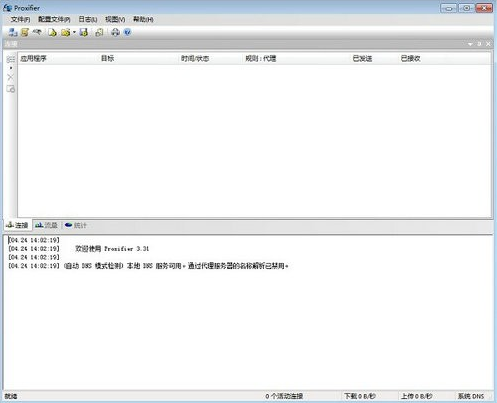Switch to the 连接 tab

(17, 225)
